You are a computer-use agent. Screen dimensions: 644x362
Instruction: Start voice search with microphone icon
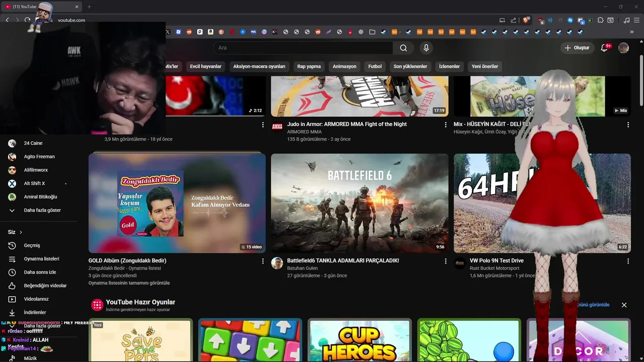426,48
